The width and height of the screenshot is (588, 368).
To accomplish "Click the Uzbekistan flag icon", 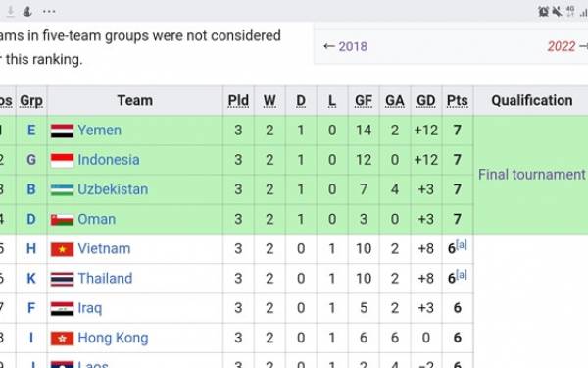I will click(x=63, y=190).
